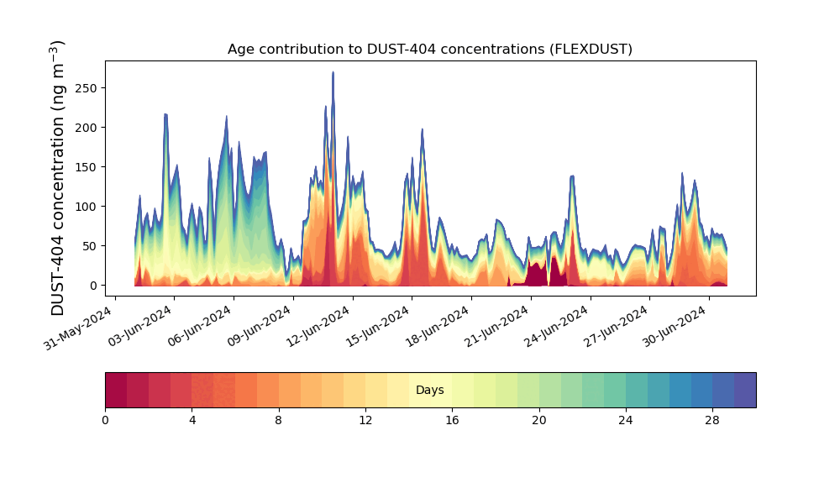Image resolution: width=840 pixels, height=504 pixels.
Task: Select the 15-Jun-2024 date label
Action: (x=378, y=326)
